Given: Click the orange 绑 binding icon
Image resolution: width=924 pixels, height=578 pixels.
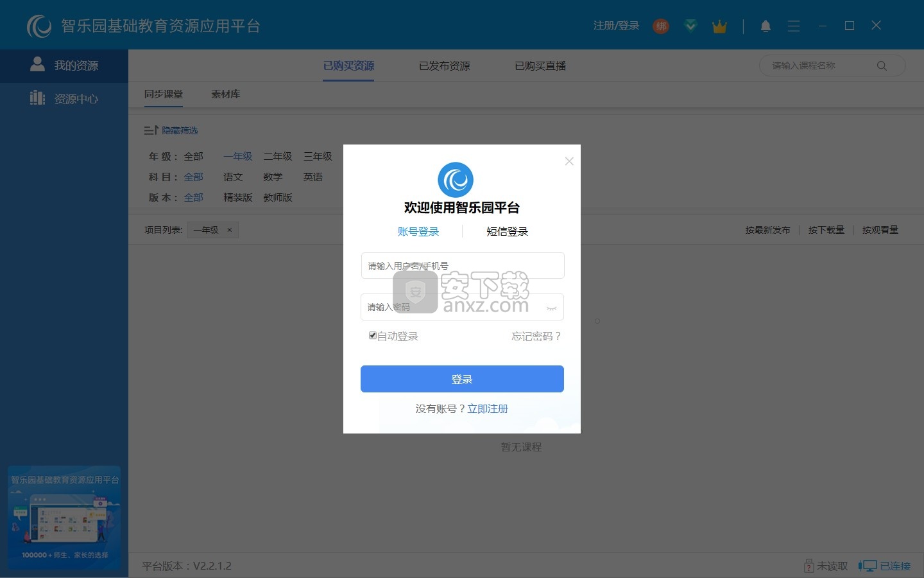Looking at the screenshot, I should click(x=661, y=26).
